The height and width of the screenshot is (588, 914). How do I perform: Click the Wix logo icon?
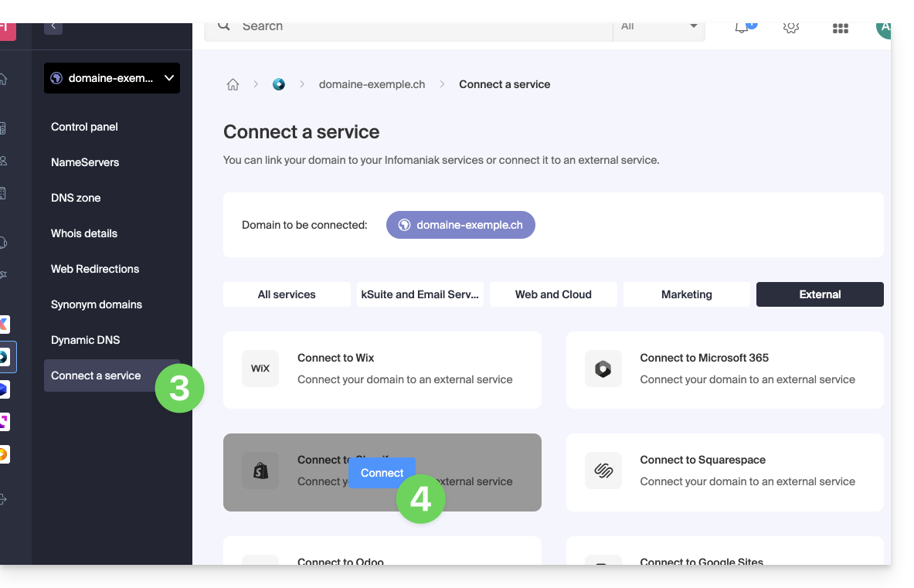pos(260,369)
